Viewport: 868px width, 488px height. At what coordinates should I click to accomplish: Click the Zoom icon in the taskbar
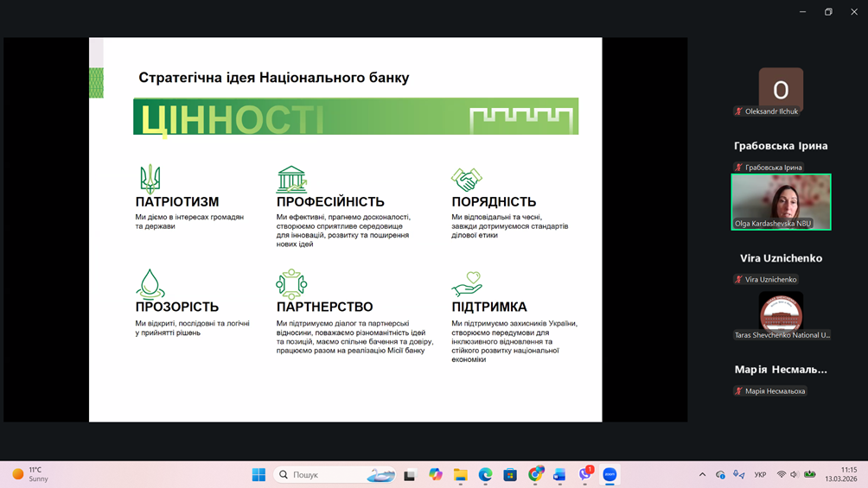pos(610,474)
